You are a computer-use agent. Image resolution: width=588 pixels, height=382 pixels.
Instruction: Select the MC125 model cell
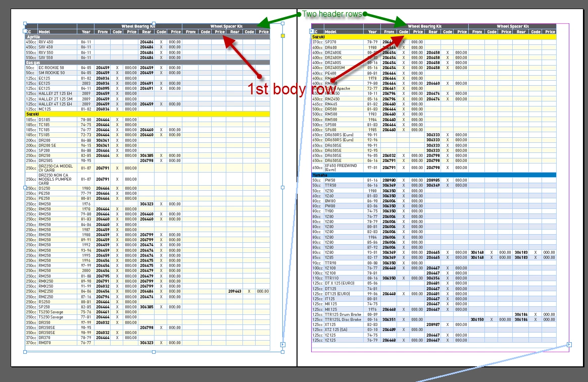pyautogui.click(x=58, y=109)
